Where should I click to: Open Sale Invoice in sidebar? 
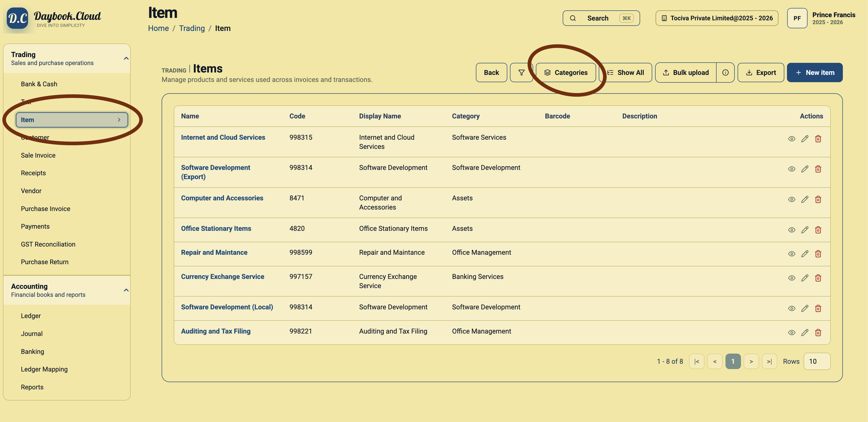pos(38,155)
